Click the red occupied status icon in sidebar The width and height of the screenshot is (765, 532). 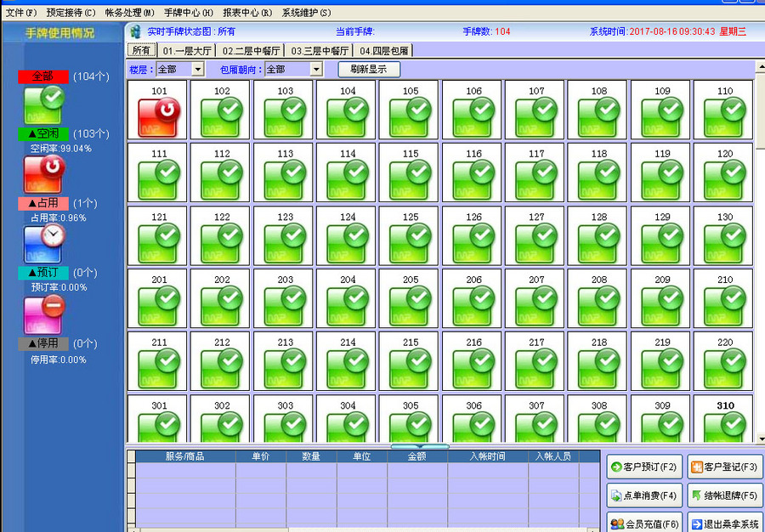pos(44,174)
